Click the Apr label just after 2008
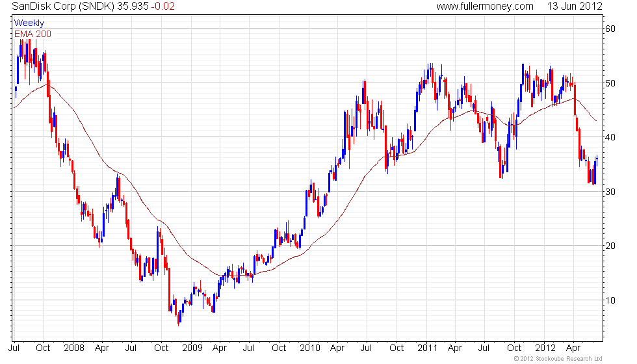637x364 pixels. click(102, 348)
